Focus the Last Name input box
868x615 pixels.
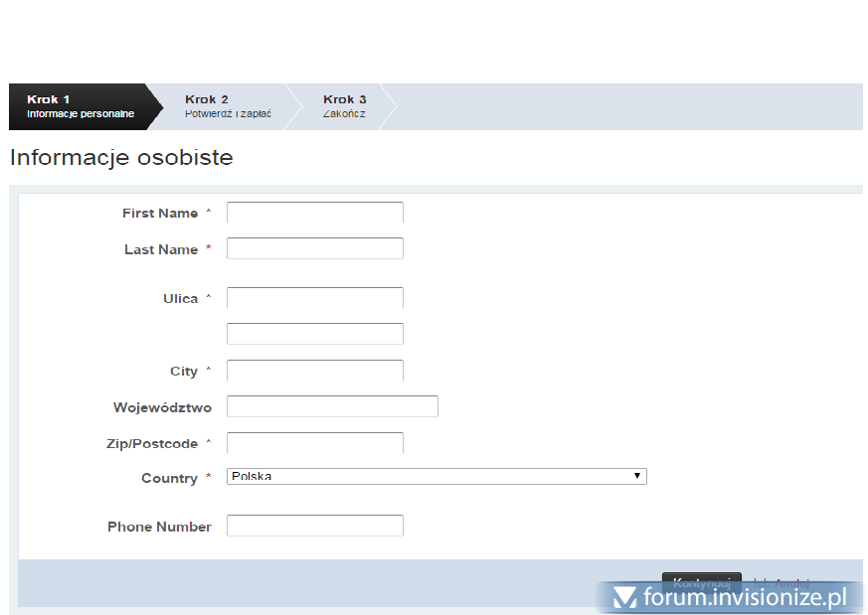coord(314,248)
